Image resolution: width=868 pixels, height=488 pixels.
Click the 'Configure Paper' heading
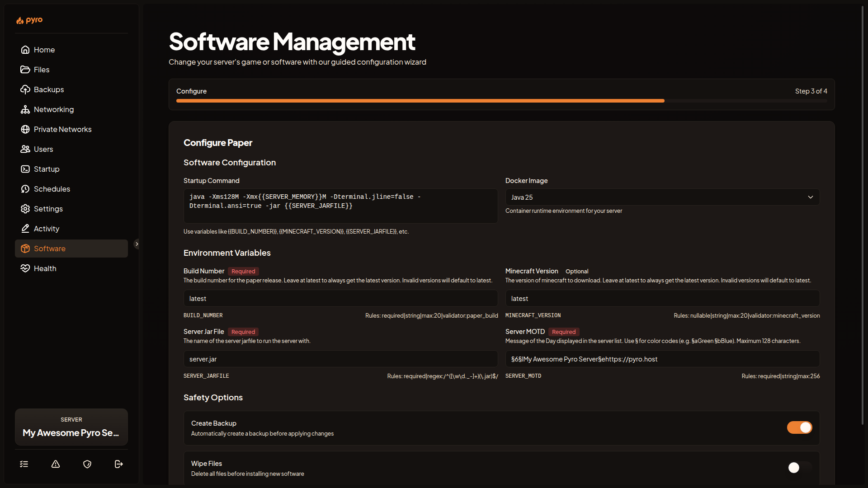click(218, 143)
